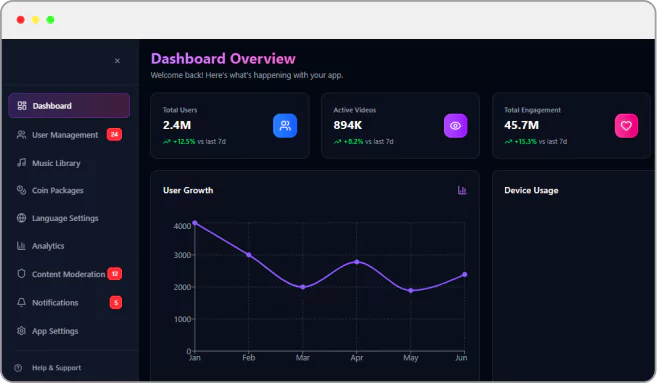The image size is (657, 383).
Task: Click the Notifications bell icon
Action: [21, 302]
